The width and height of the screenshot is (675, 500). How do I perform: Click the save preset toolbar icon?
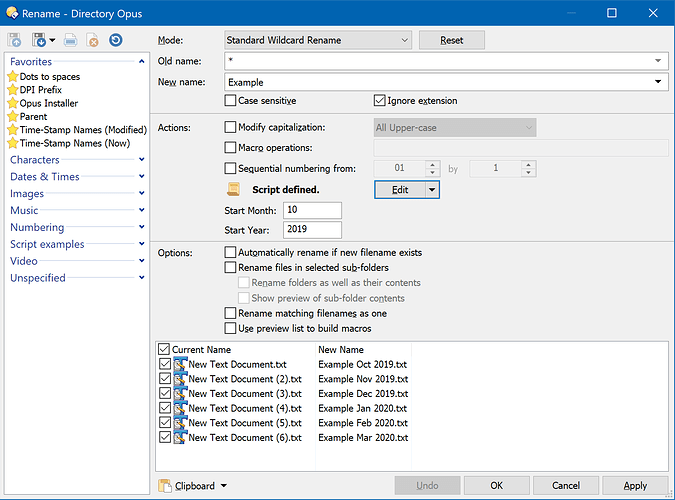(39, 40)
